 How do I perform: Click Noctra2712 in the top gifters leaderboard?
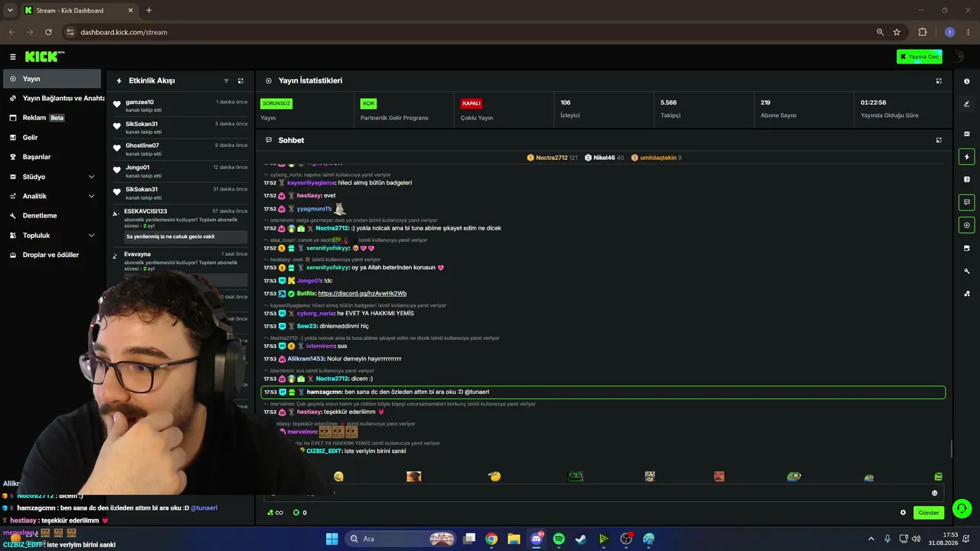(551, 158)
